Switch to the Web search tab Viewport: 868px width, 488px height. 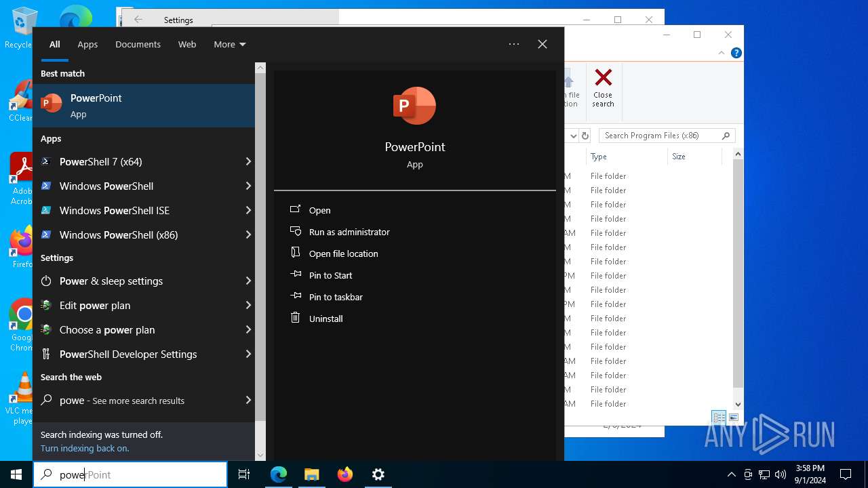(187, 44)
